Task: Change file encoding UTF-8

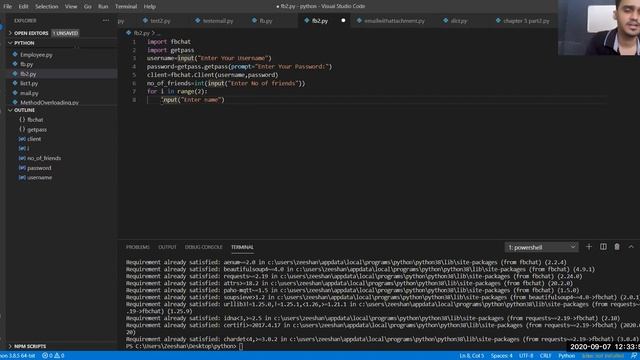Action: coord(526,356)
